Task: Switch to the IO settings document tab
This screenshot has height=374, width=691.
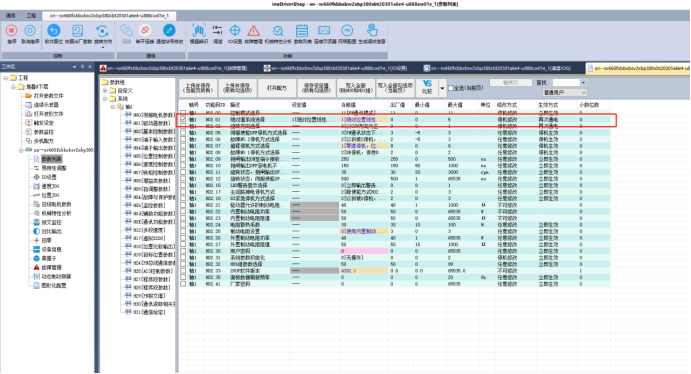Action: pos(336,68)
